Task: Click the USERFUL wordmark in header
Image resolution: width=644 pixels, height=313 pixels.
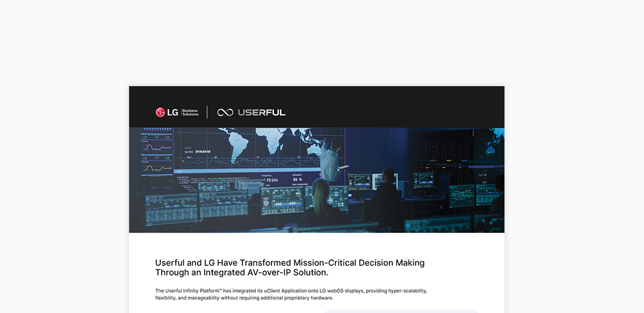Action: pyautogui.click(x=262, y=112)
